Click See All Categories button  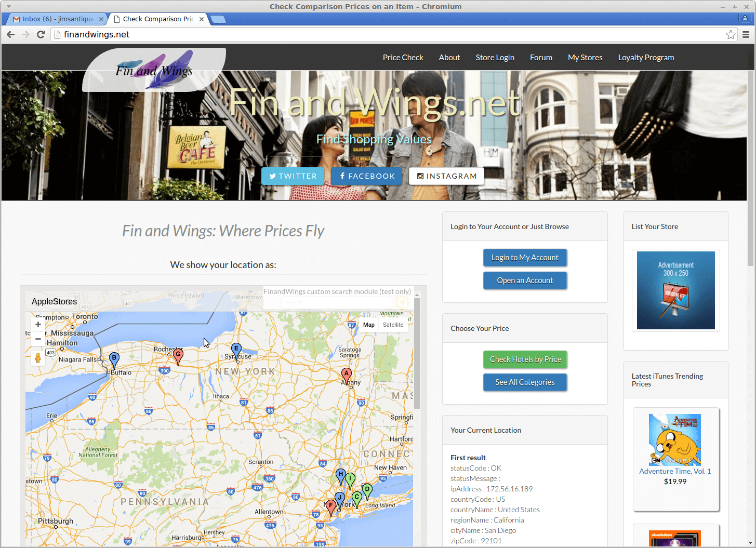coord(525,382)
